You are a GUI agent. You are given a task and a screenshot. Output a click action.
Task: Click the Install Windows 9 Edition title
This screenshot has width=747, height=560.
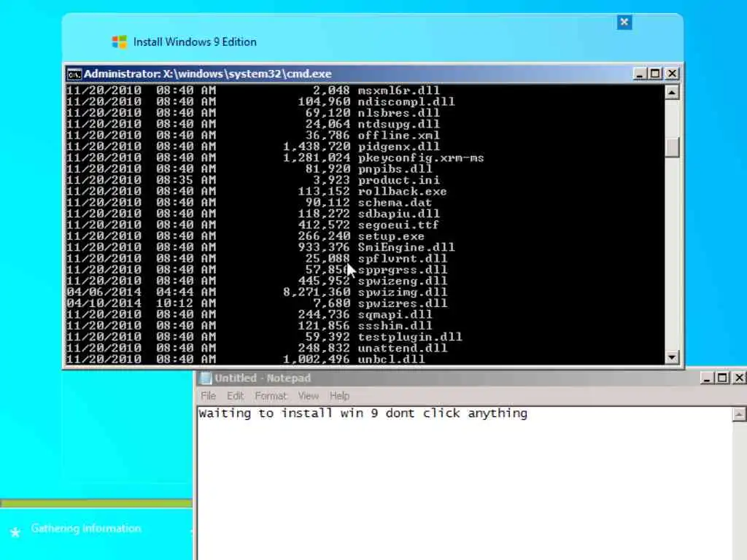tap(195, 42)
